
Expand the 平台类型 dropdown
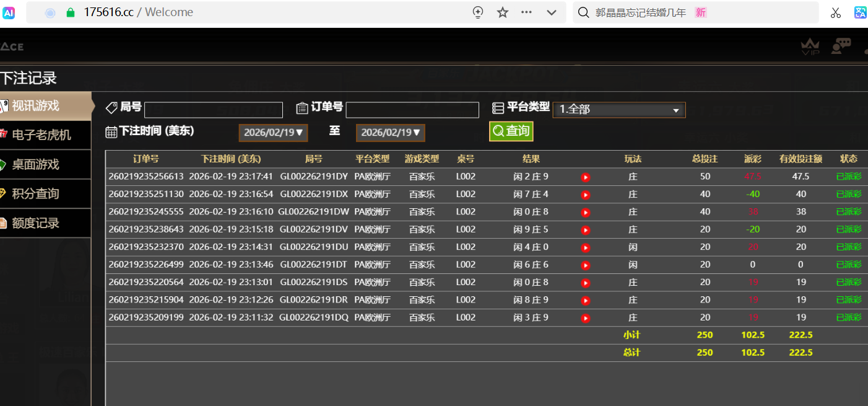618,110
